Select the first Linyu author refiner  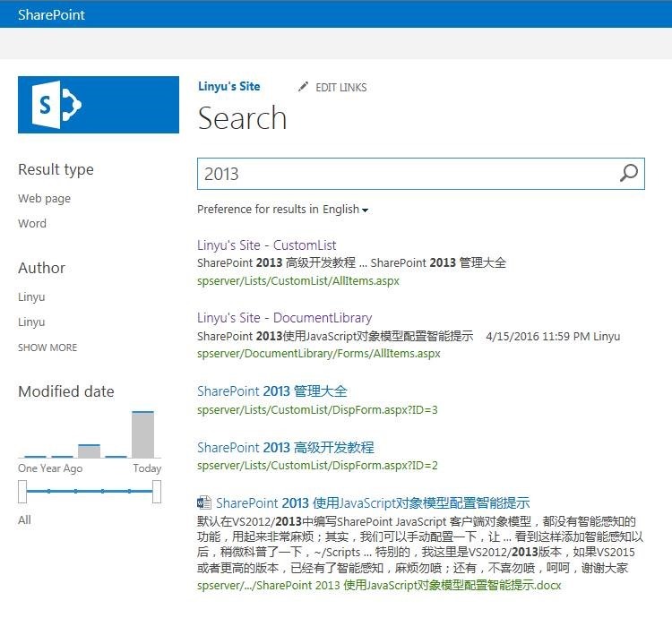click(31, 296)
